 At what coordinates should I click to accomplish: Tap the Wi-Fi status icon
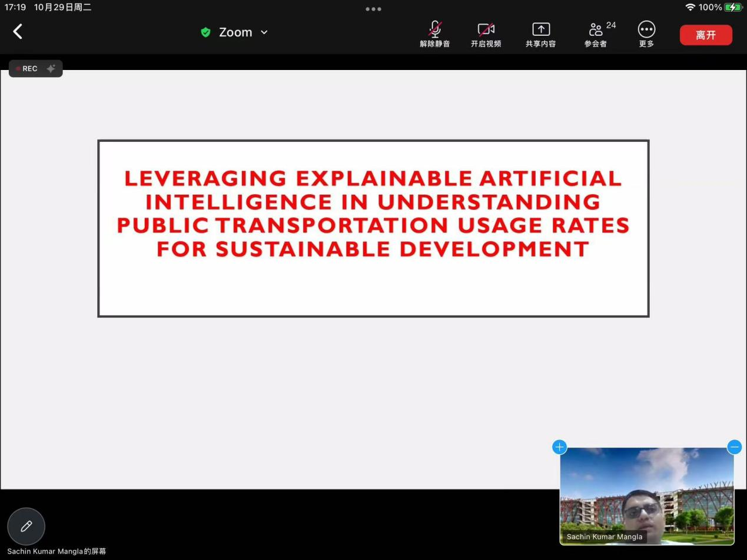(x=690, y=8)
